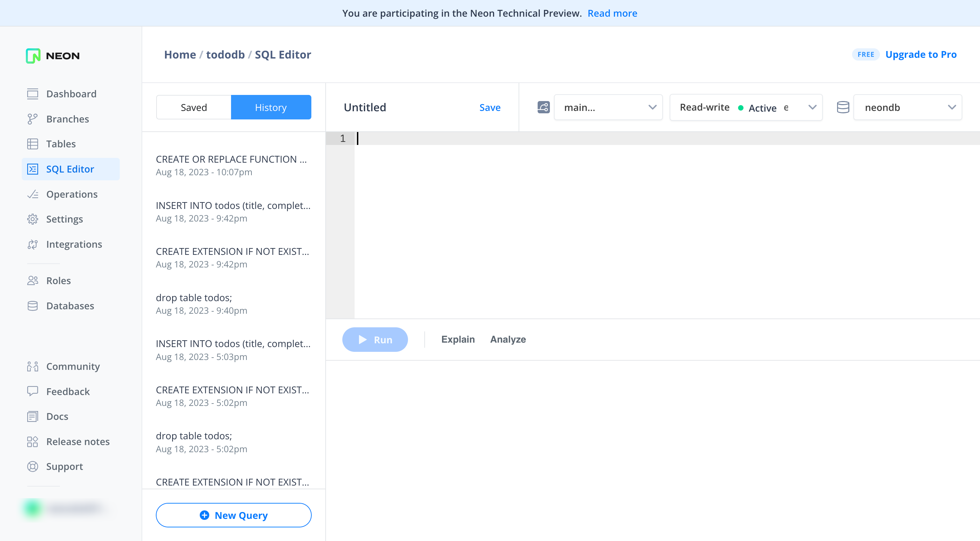
Task: Click the Neon logo icon
Action: 33,56
